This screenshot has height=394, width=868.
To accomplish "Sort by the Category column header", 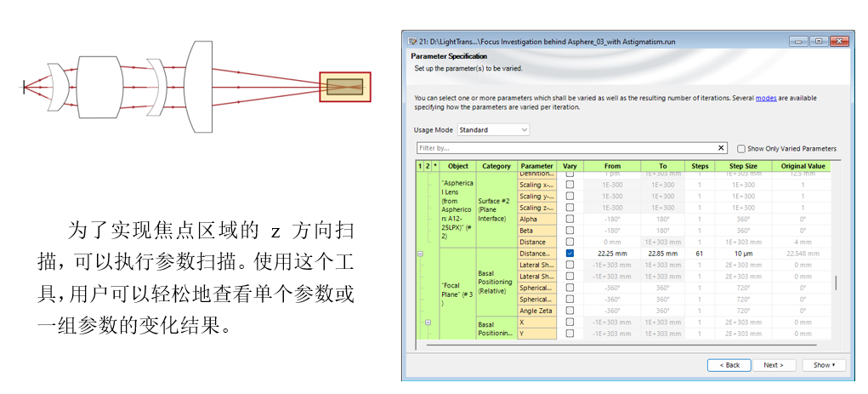I will (x=496, y=166).
